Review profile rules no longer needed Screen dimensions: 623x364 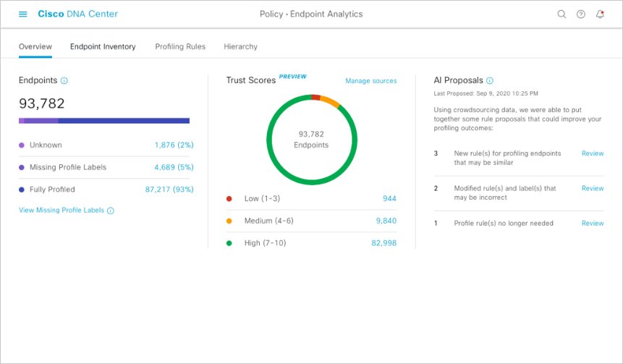[x=593, y=223]
